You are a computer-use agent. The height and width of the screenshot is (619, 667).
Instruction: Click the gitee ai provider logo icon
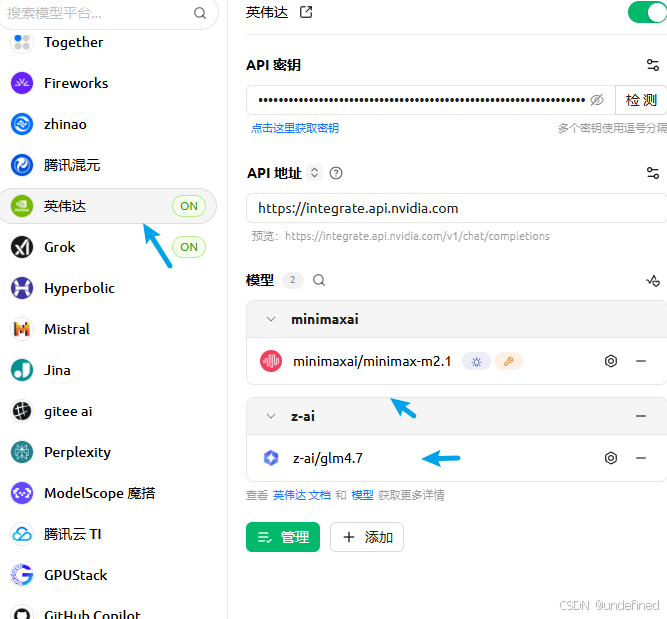click(x=22, y=411)
